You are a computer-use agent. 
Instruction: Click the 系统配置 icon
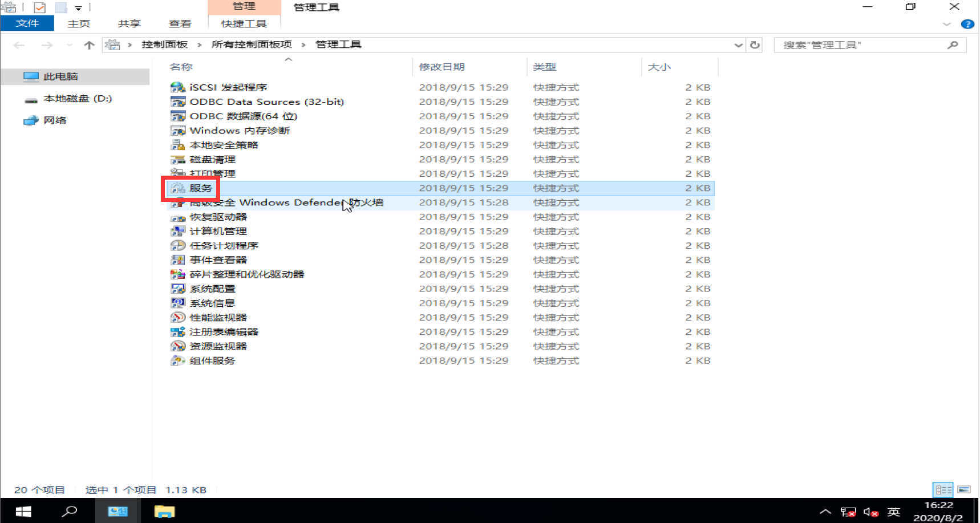coord(178,289)
